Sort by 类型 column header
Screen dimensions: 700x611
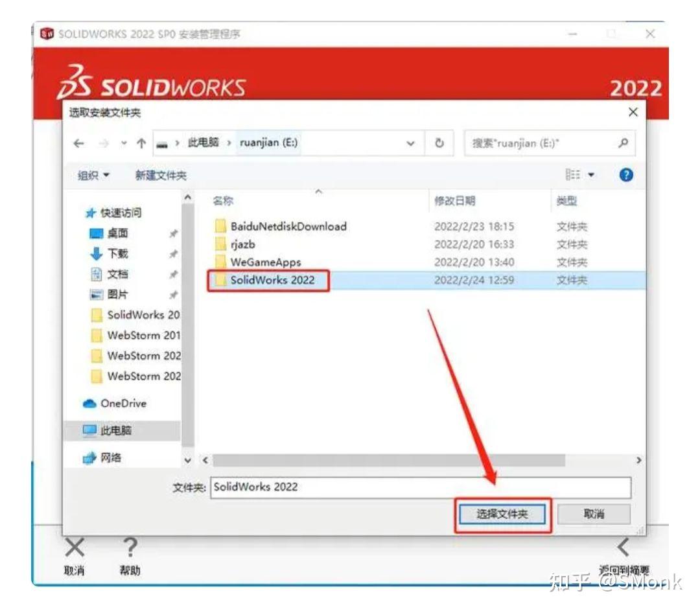point(566,200)
